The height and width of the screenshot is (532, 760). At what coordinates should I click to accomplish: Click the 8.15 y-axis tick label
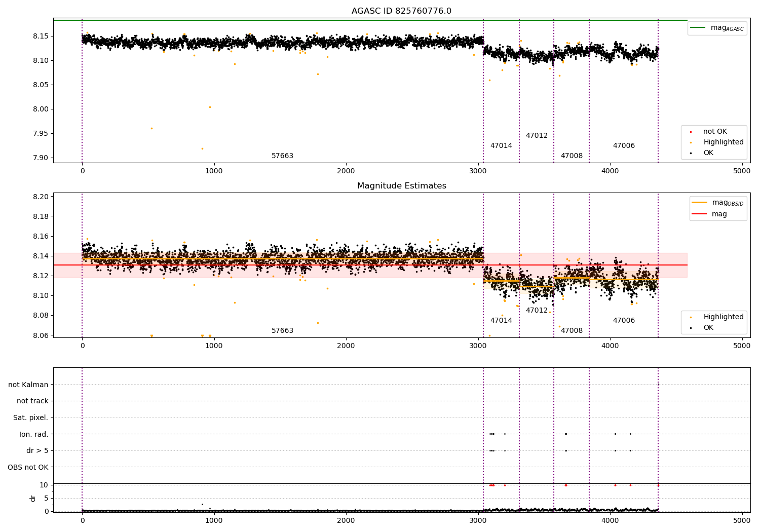tap(41, 36)
